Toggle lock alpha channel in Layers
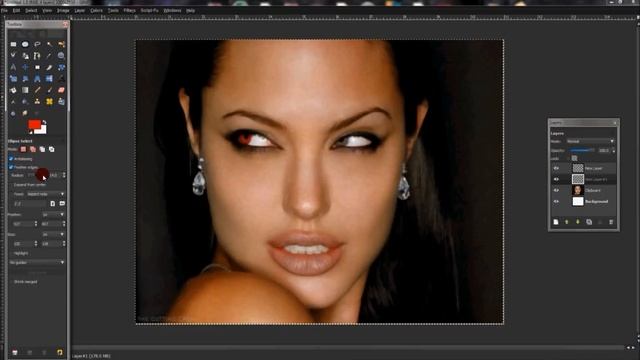640x360 pixels. (574, 158)
